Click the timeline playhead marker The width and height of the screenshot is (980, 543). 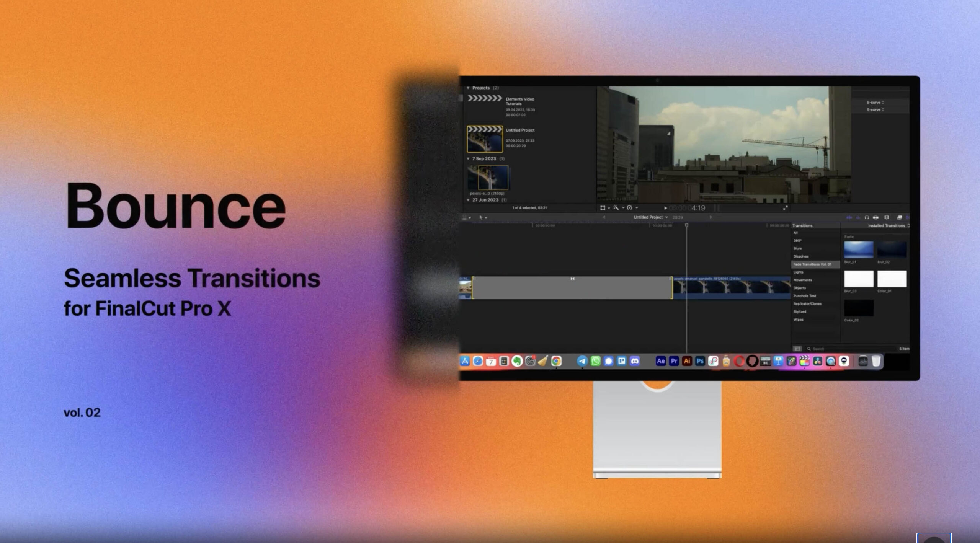[686, 225]
